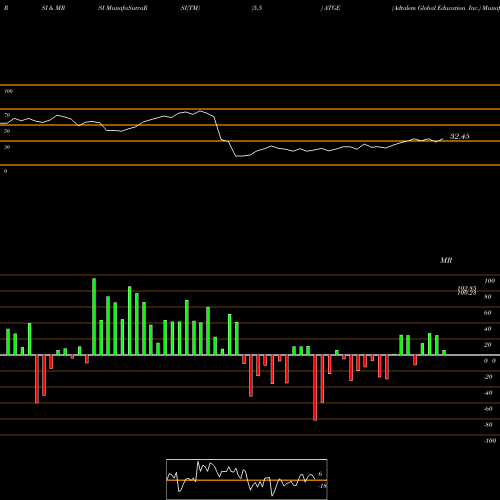Viewport: 500px width, 500px height.
Task: Click the Adtalem Global Education Inc. title
Action: click(x=436, y=8)
